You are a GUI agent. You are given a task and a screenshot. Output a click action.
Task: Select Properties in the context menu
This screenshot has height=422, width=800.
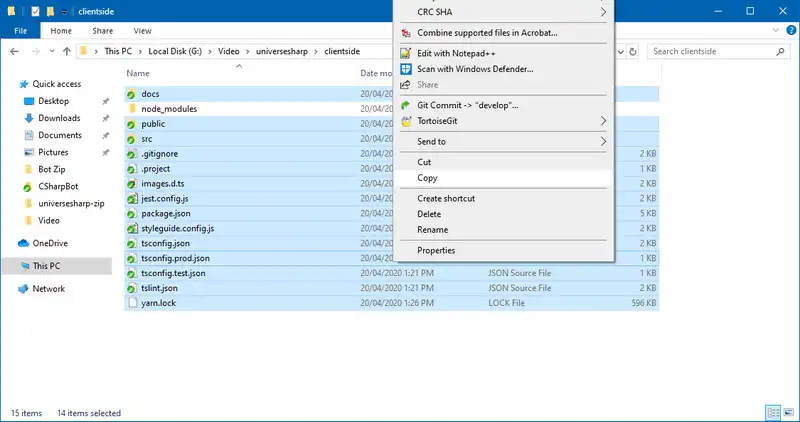pos(436,250)
